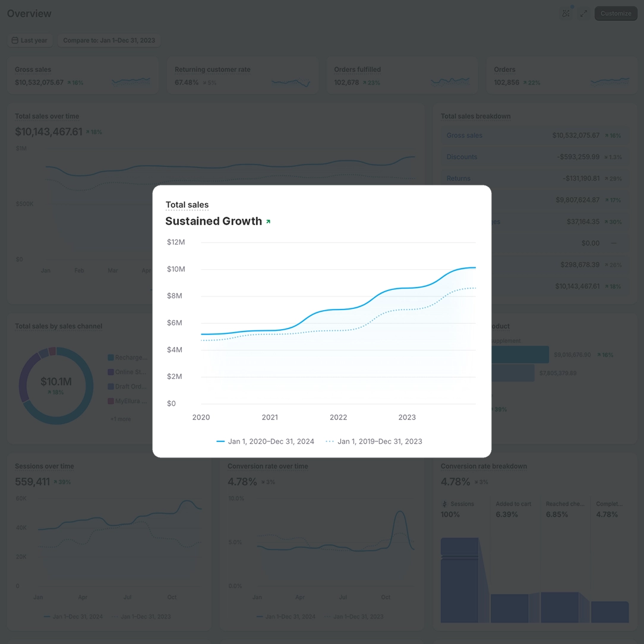Open the Total sales metric title
The height and width of the screenshot is (644, 644).
coord(187,205)
